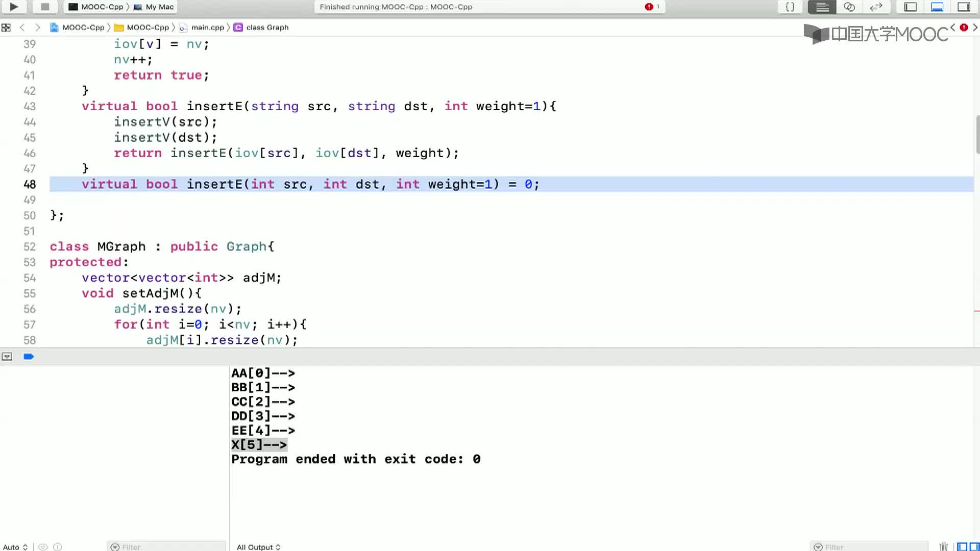Jump to the next issue
This screenshot has height=551, width=980.
pyautogui.click(x=975, y=28)
